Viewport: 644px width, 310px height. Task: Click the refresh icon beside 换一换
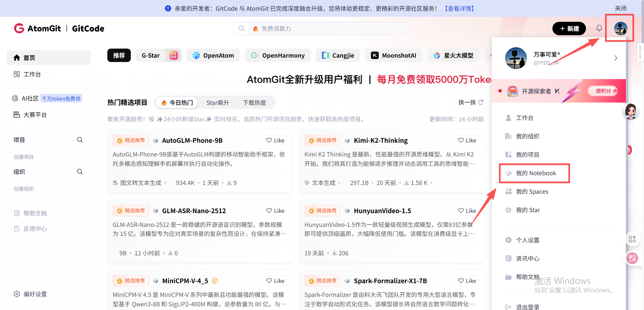481,102
